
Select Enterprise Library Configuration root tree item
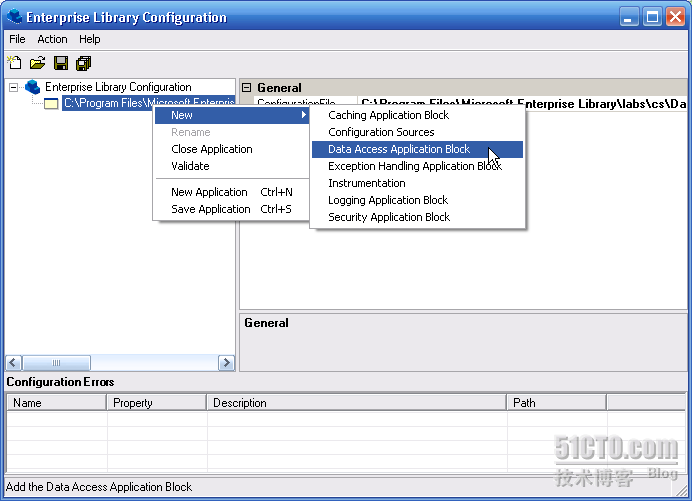(118, 87)
